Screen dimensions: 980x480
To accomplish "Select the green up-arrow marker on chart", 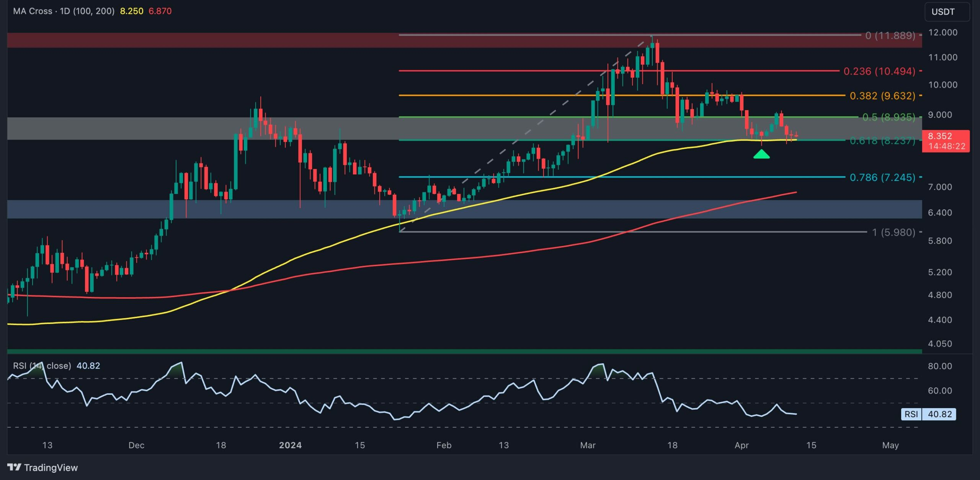I will [761, 154].
